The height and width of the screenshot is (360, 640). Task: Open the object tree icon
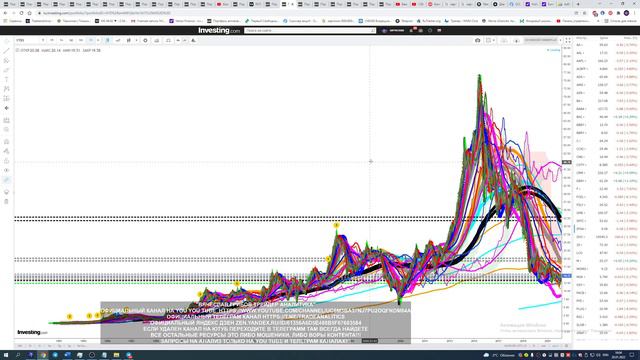(7, 192)
